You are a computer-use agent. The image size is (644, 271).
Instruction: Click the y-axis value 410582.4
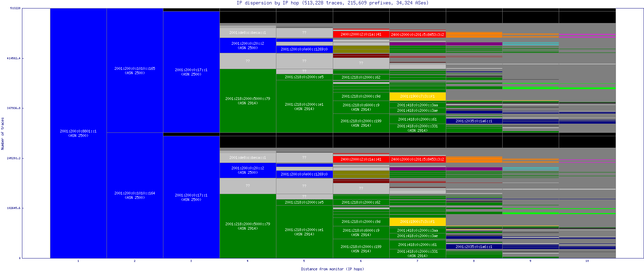tap(14, 58)
